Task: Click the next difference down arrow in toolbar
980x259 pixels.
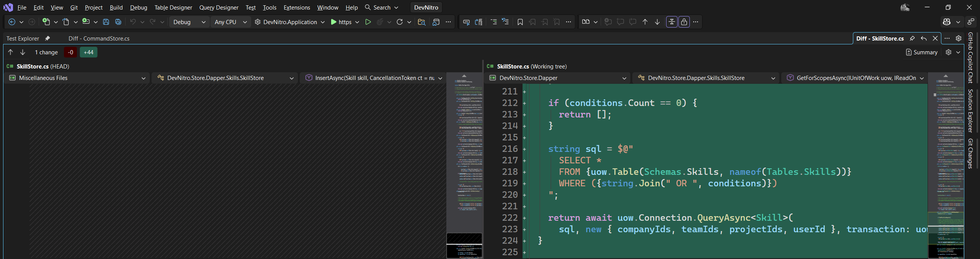Action: pyautogui.click(x=657, y=22)
